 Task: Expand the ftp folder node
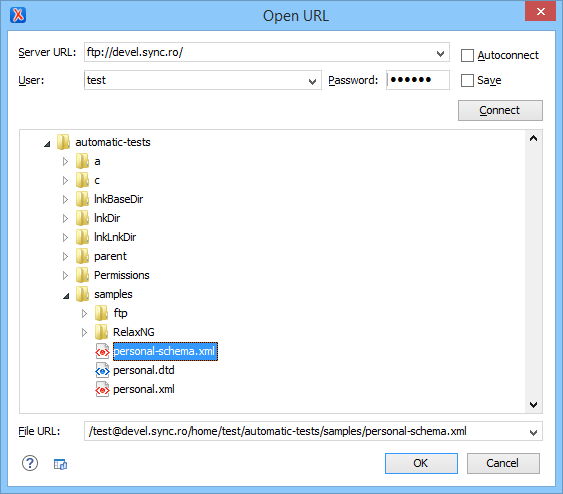[x=84, y=313]
